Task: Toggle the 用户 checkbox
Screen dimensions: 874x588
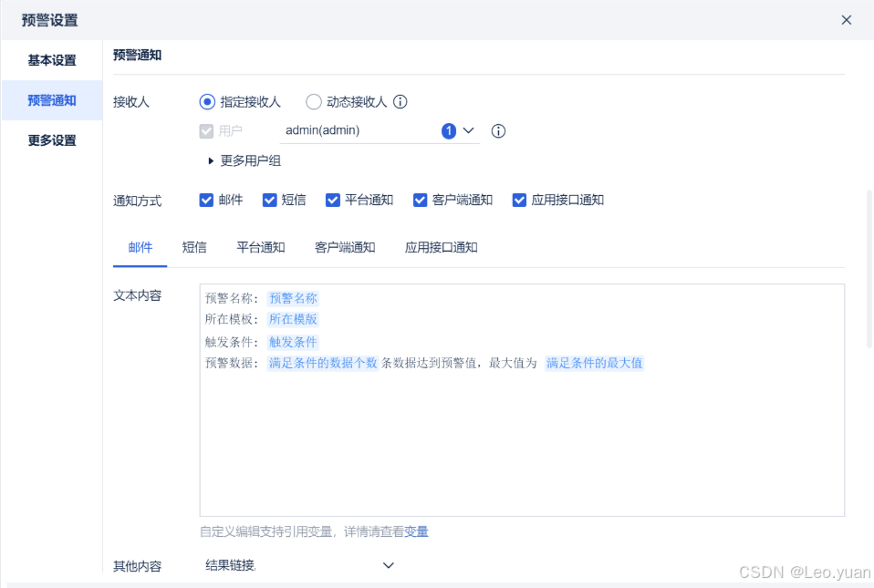Action: [x=206, y=131]
